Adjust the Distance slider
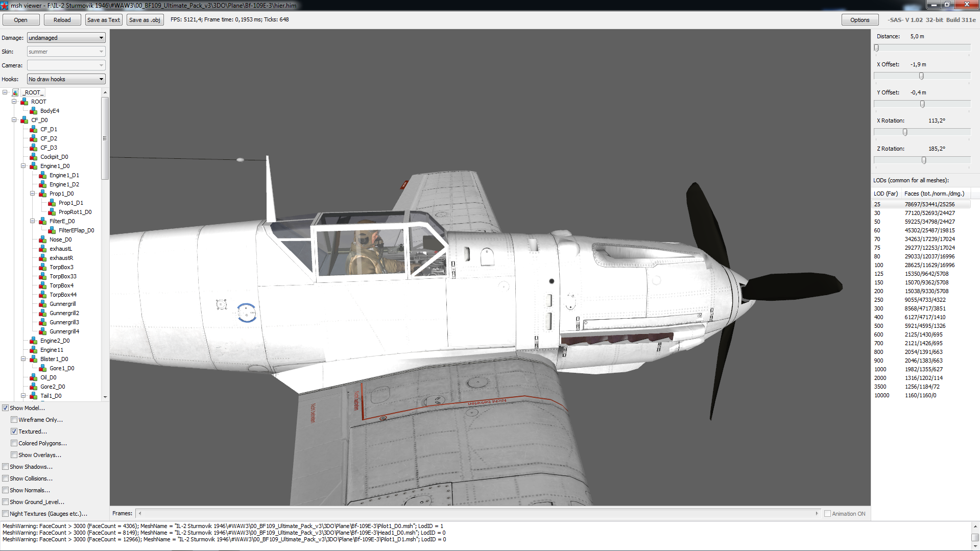This screenshot has height=551, width=980. (x=876, y=47)
